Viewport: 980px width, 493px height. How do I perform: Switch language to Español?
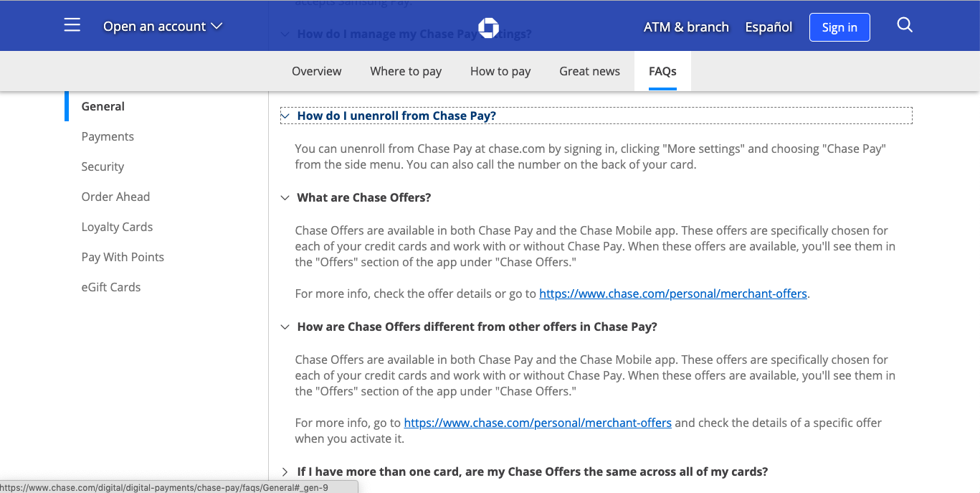[x=769, y=27]
